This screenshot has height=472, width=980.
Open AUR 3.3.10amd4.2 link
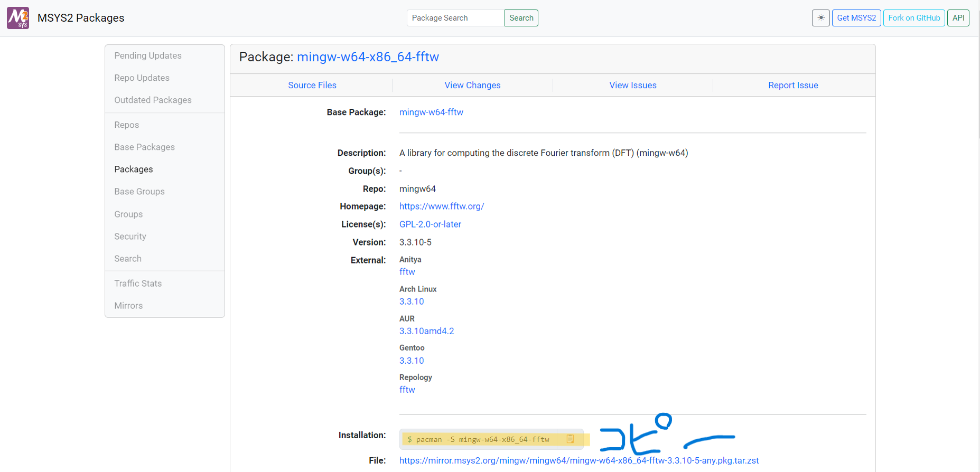[427, 331]
